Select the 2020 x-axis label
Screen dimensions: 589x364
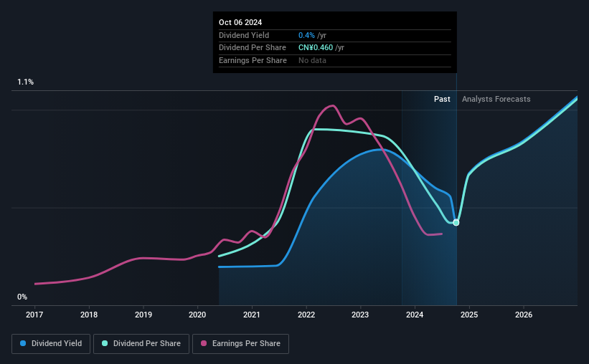click(x=197, y=315)
